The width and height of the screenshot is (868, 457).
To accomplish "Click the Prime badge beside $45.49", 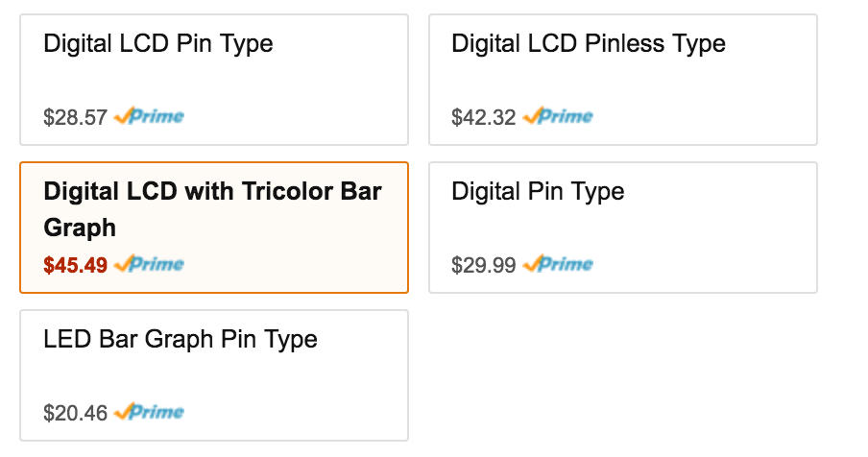I will point(149,264).
